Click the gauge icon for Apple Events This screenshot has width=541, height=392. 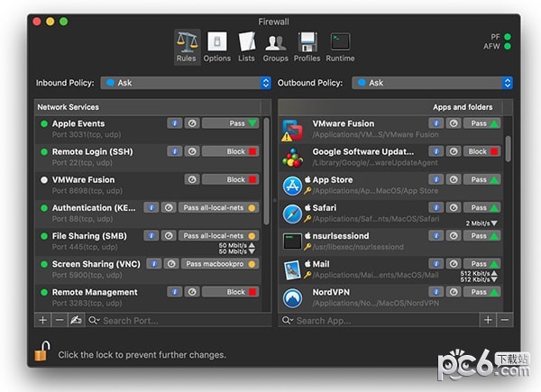coord(192,123)
